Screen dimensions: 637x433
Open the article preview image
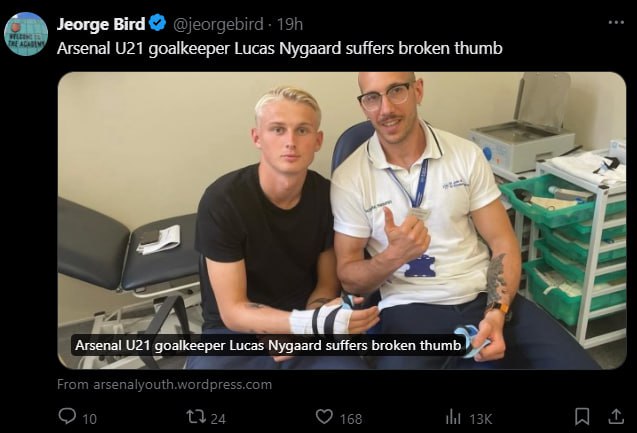click(342, 221)
